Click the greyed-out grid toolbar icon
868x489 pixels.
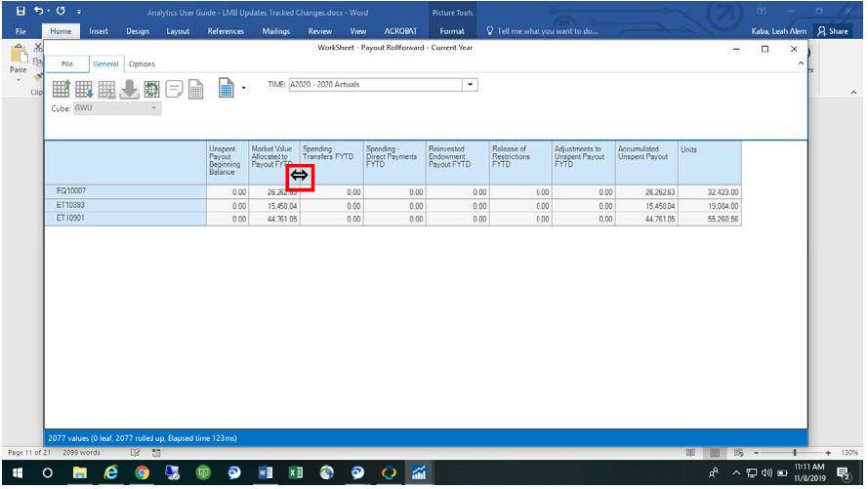point(106,89)
